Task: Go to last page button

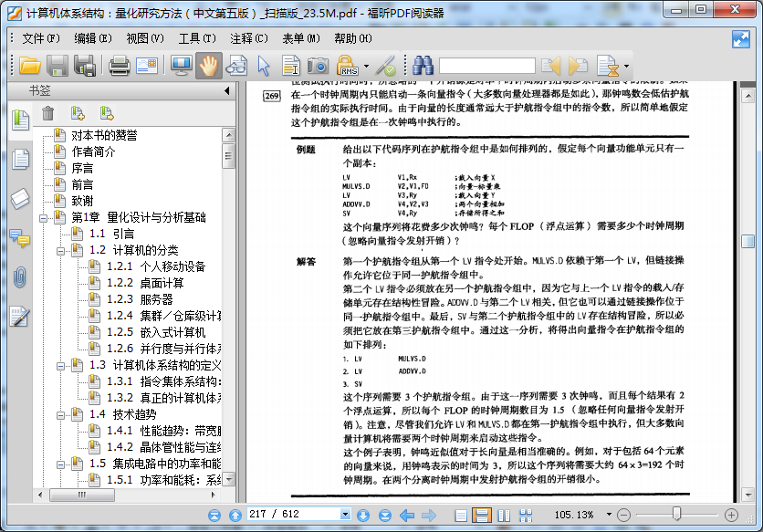Action: tap(385, 516)
